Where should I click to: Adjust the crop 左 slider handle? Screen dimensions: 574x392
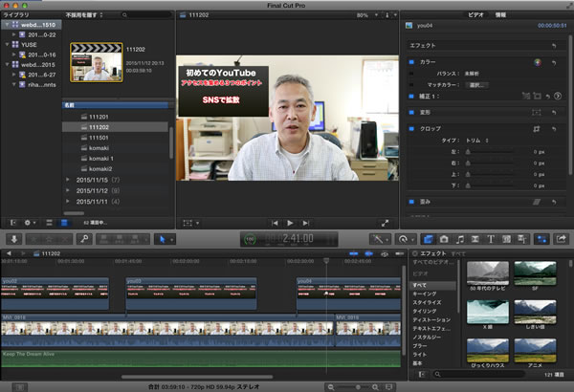coord(468,152)
